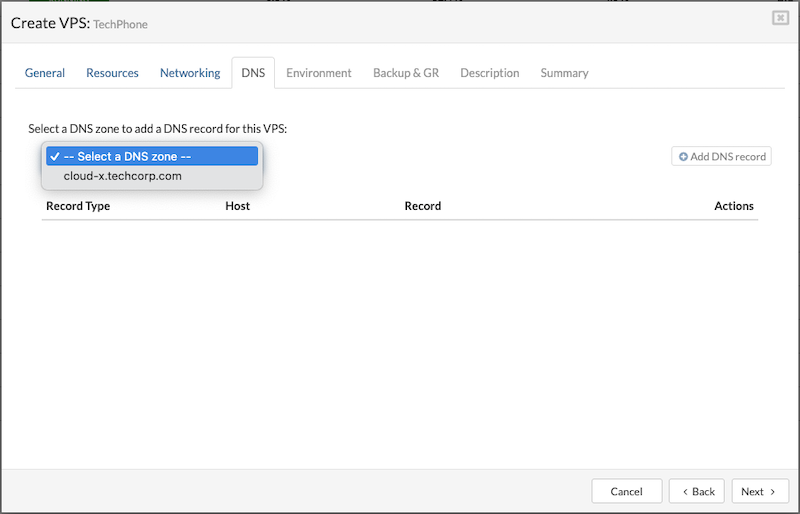800x514 pixels.
Task: Click the Actions column header
Action: pos(733,206)
